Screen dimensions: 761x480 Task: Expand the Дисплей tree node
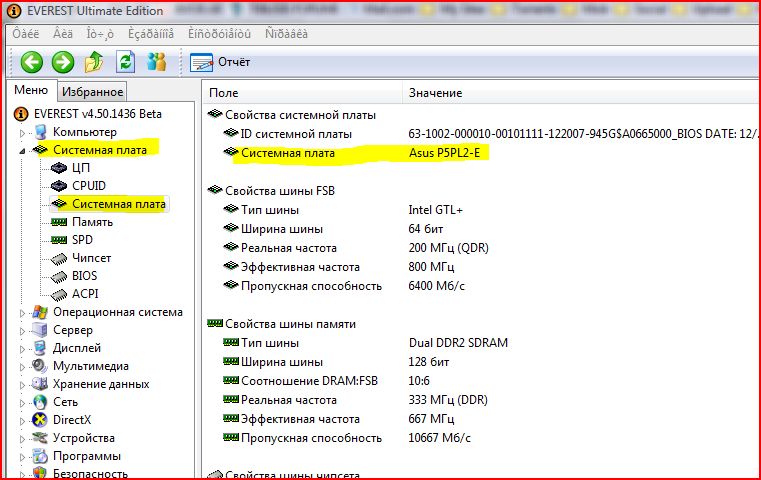click(x=22, y=349)
